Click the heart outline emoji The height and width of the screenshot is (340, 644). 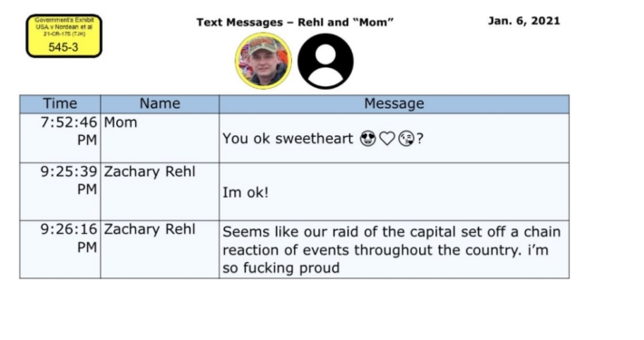(387, 139)
